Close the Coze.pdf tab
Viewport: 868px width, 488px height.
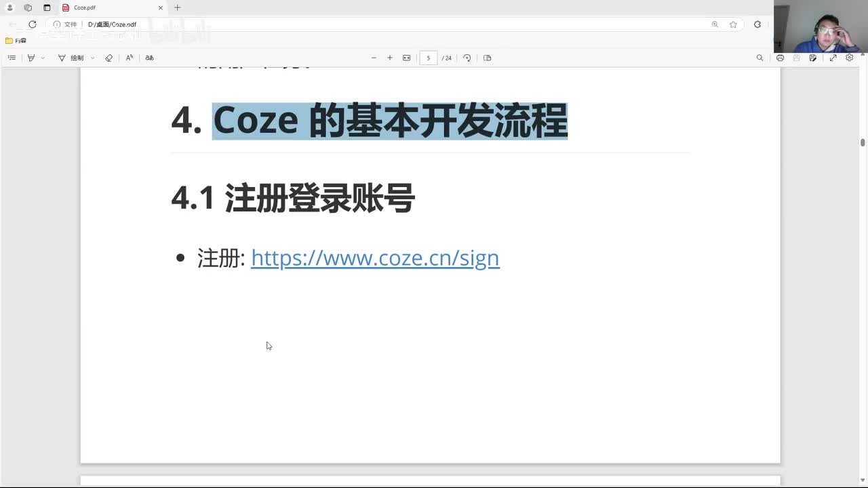161,7
